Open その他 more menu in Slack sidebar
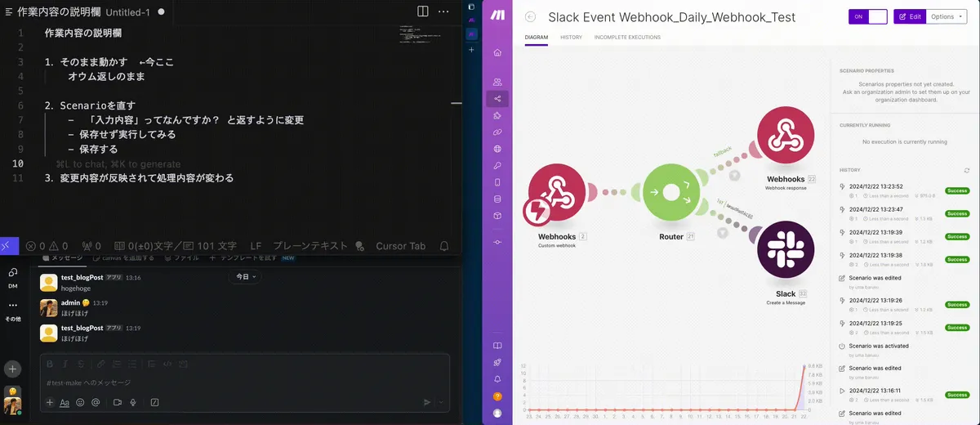 (x=12, y=310)
